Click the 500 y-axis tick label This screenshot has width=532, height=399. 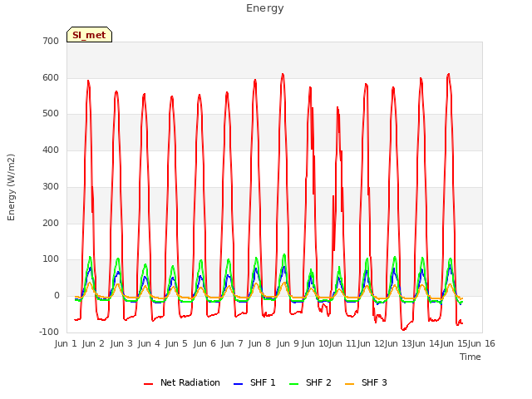(51, 114)
